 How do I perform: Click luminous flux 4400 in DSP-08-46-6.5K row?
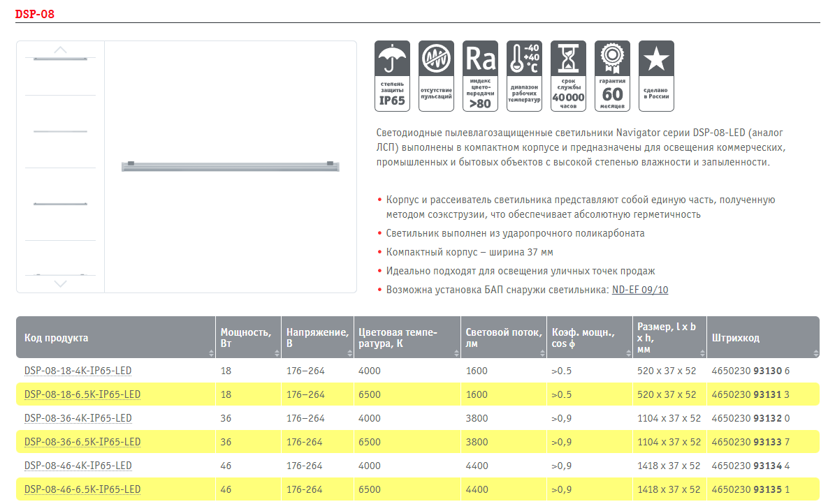(x=477, y=489)
